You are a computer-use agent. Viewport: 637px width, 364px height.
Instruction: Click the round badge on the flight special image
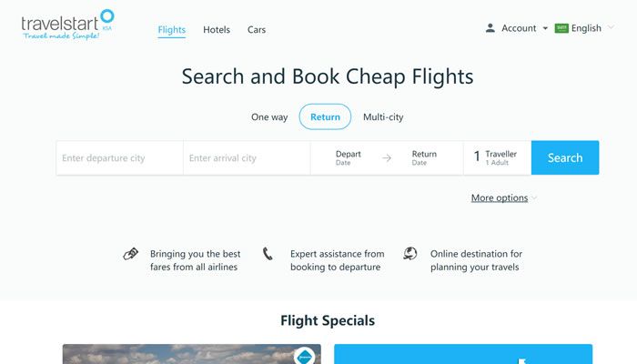pos(304,357)
